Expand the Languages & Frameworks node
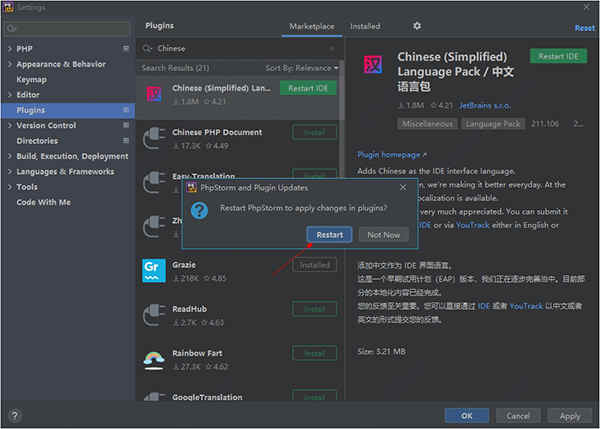The width and height of the screenshot is (600, 429). coord(10,171)
